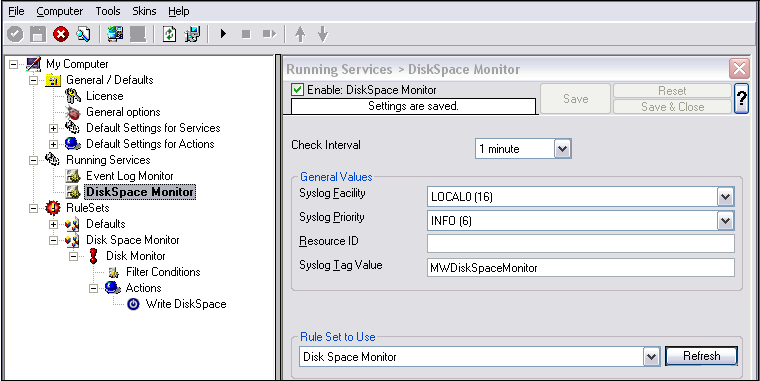Click the greyed monitor toolbar icon
Viewport: 760px width, 381px height.
[x=138, y=34]
